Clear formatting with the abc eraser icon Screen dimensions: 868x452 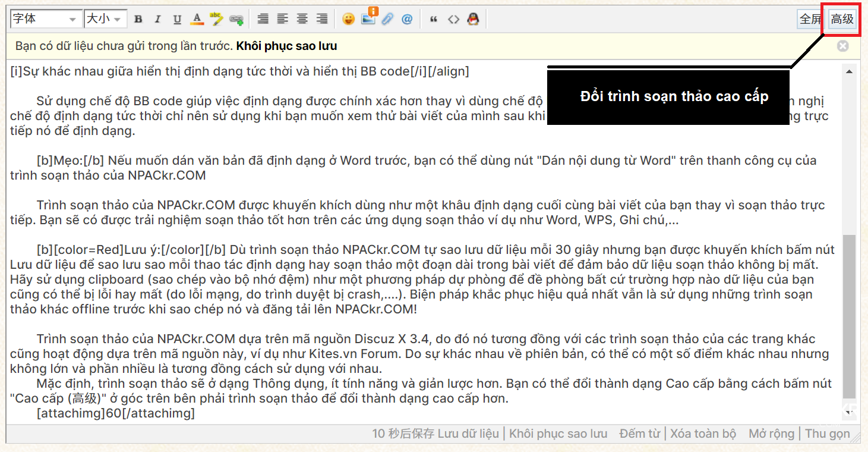coord(216,19)
